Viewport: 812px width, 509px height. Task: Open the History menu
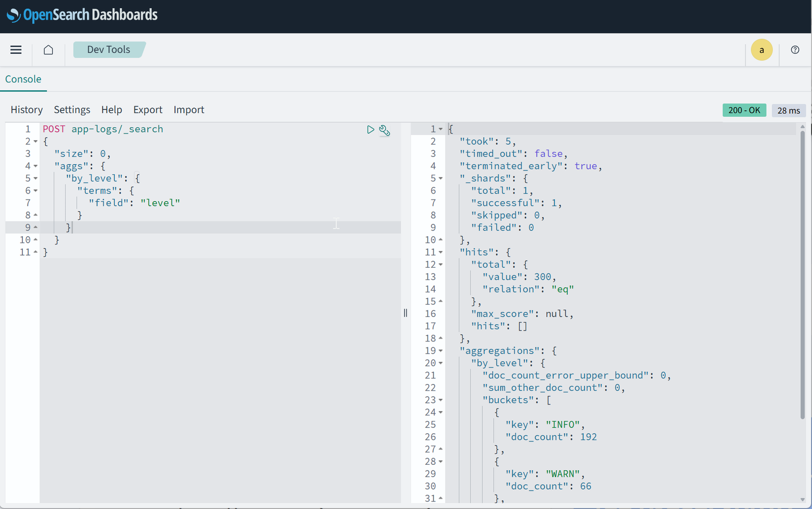[x=26, y=110]
